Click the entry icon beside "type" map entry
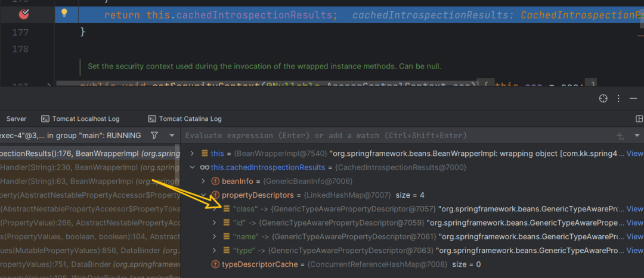Viewport: 644px width, 278px height. coord(227,250)
